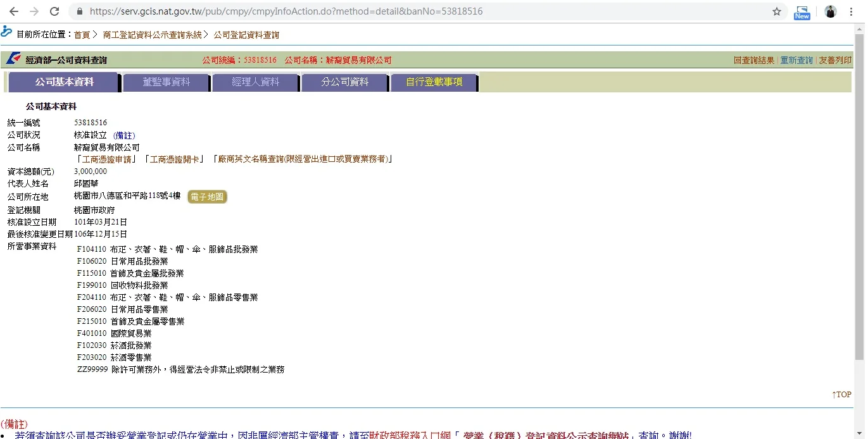The height and width of the screenshot is (439, 868).
Task: Click the 工商憑證開卡 link
Action: pos(175,159)
